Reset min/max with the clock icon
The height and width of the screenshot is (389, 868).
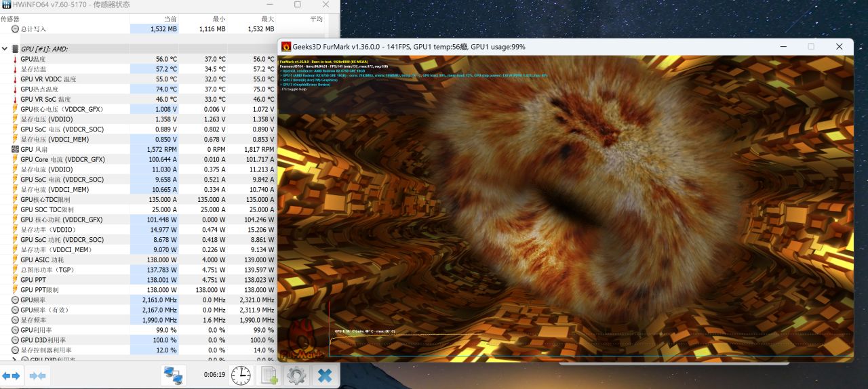(241, 375)
